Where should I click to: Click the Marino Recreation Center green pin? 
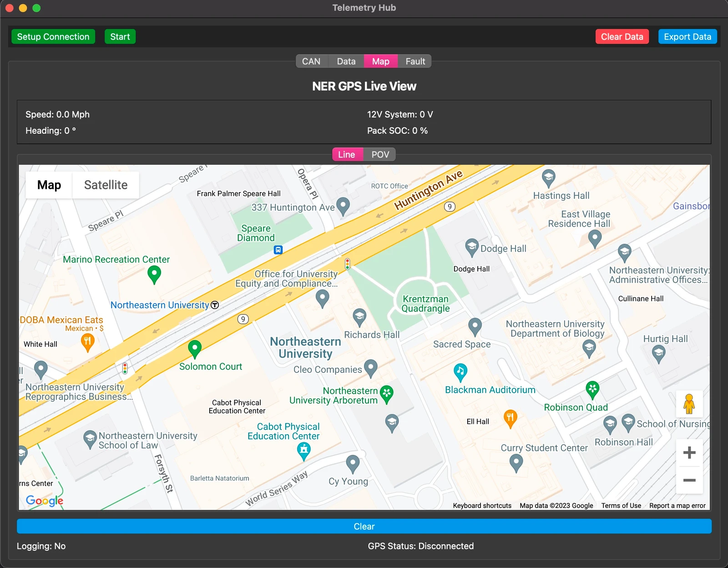tap(154, 274)
